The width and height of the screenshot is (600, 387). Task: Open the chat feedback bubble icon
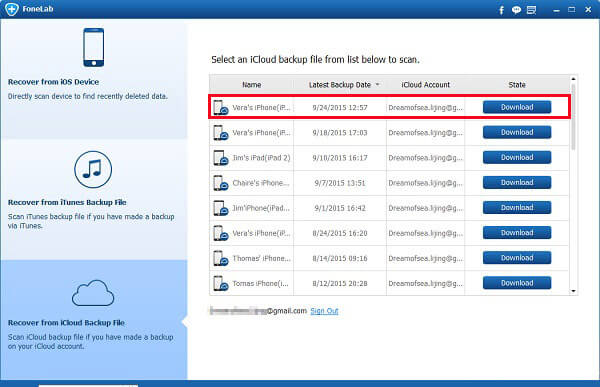click(516, 10)
